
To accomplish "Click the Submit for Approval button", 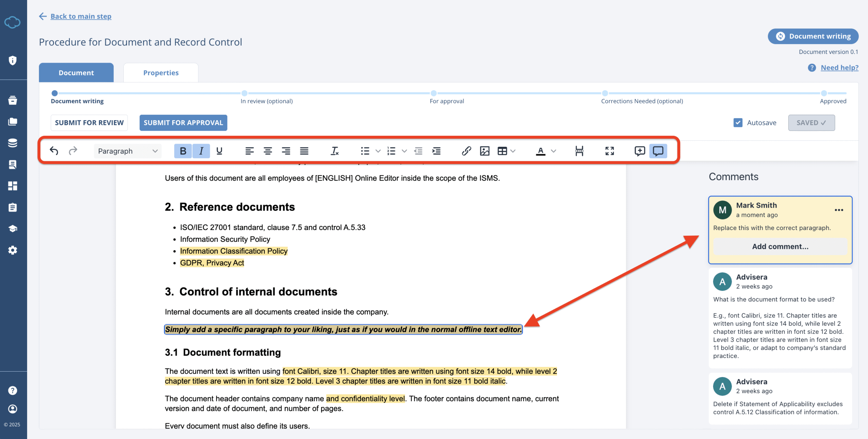I will (183, 123).
